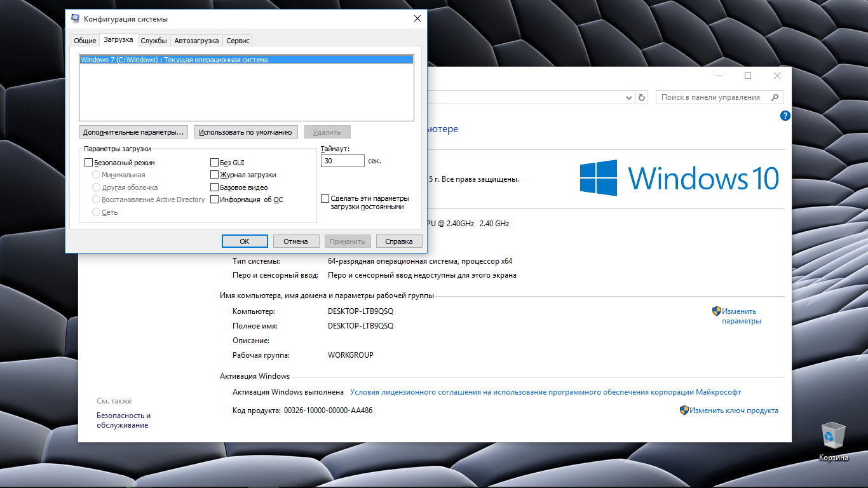Click the Удалить button
Image resolution: width=868 pixels, height=488 pixels.
click(x=327, y=132)
